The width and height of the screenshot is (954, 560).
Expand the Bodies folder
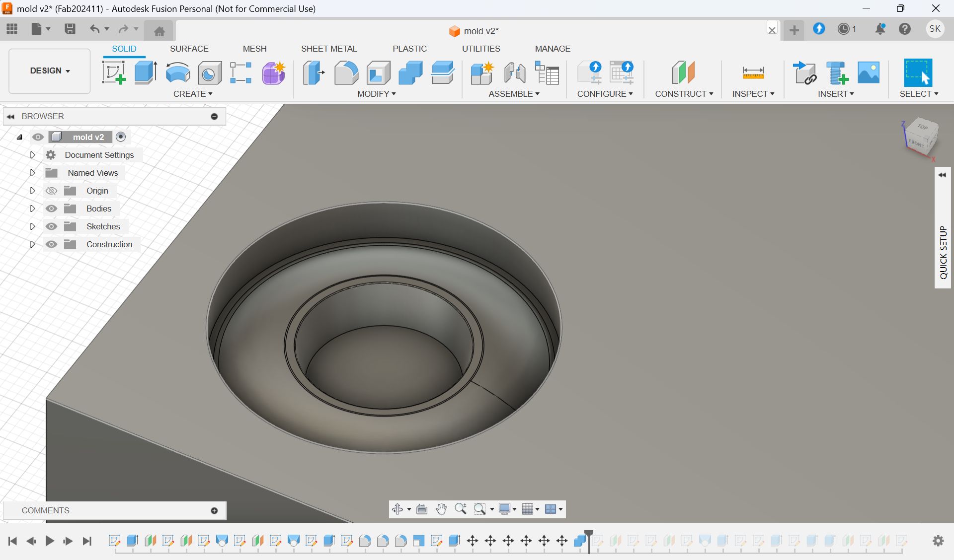click(x=32, y=209)
